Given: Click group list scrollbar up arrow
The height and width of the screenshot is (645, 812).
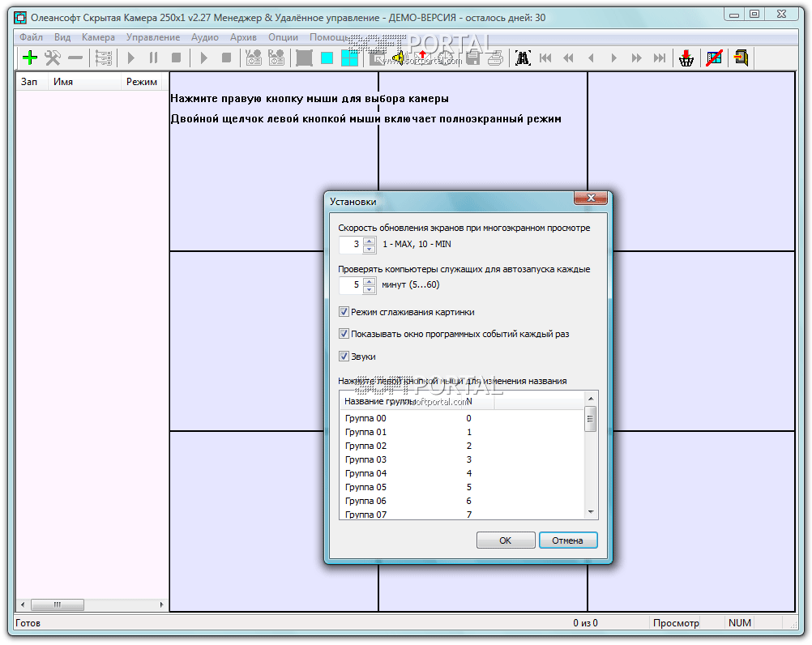Looking at the screenshot, I should (x=590, y=398).
